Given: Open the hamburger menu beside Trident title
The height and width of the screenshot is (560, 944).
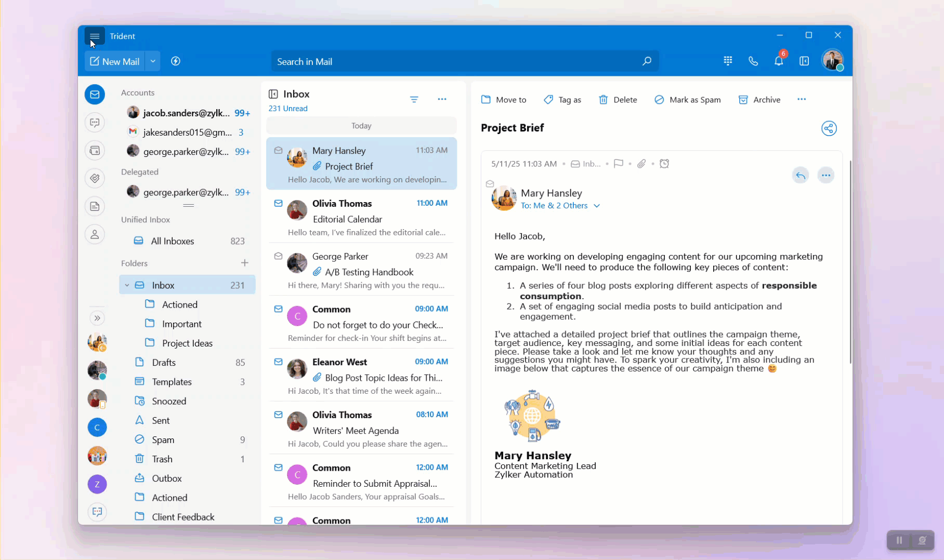Looking at the screenshot, I should (95, 36).
